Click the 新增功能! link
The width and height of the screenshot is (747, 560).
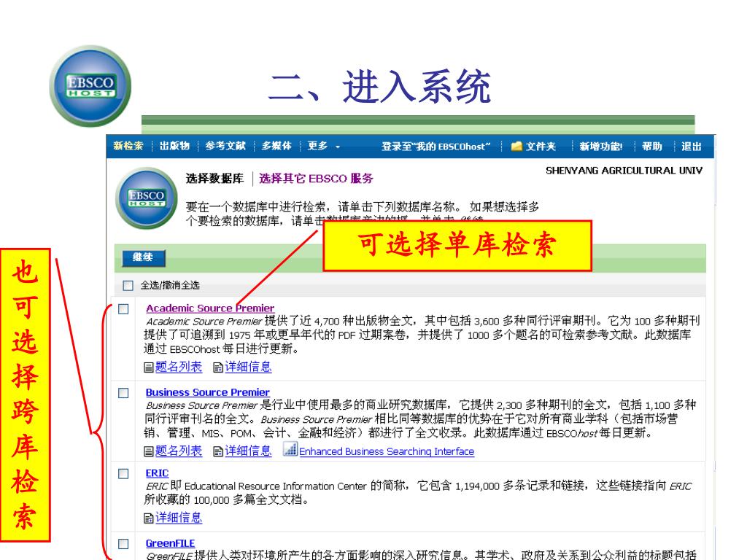(601, 147)
